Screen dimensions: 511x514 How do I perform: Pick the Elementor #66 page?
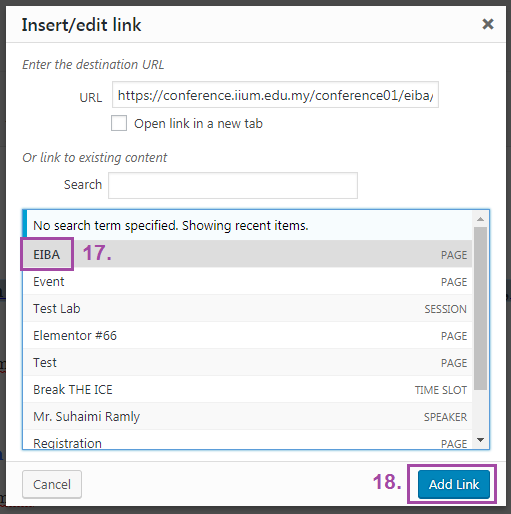coord(247,335)
